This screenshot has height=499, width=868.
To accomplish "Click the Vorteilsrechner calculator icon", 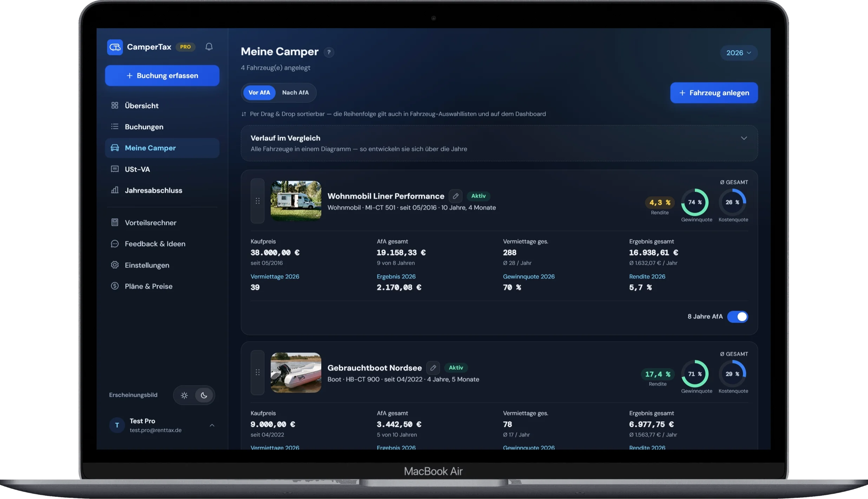I will tap(115, 222).
